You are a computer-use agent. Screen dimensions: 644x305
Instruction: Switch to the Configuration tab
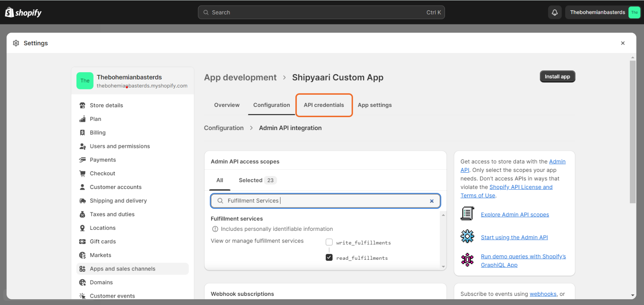272,105
